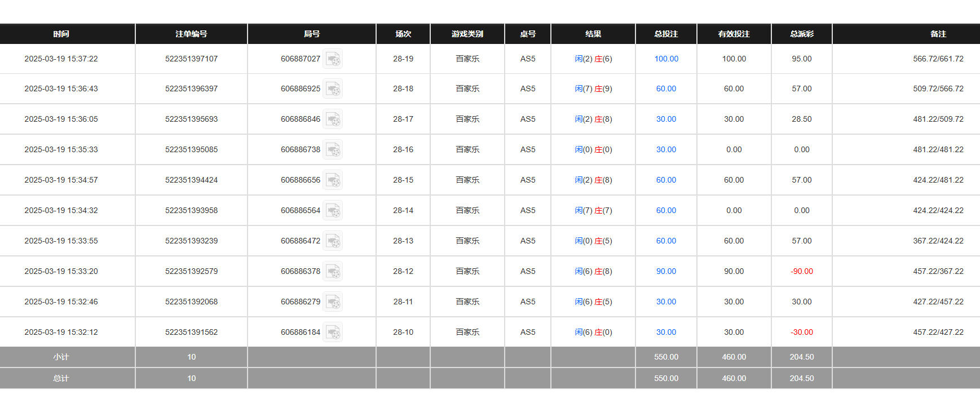Click the video icon next to 606886656
This screenshot has width=980, height=403.
333,180
